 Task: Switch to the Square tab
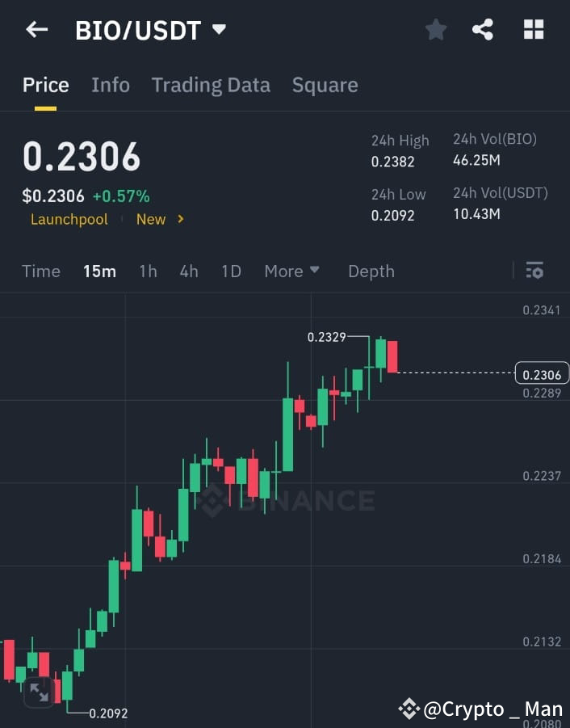click(x=325, y=85)
